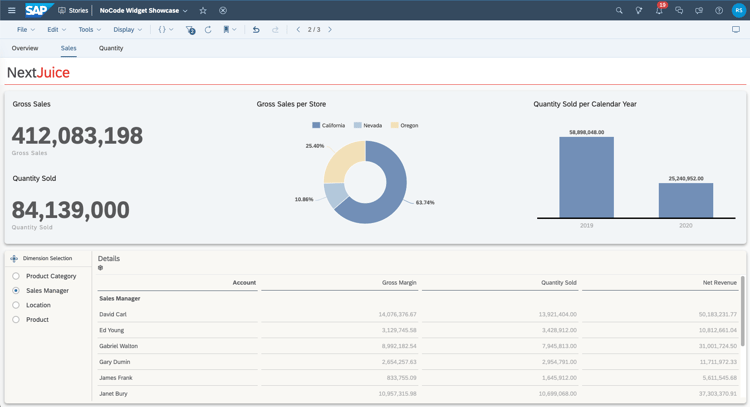
Task: Open the lightbulb insights icon
Action: (x=639, y=10)
